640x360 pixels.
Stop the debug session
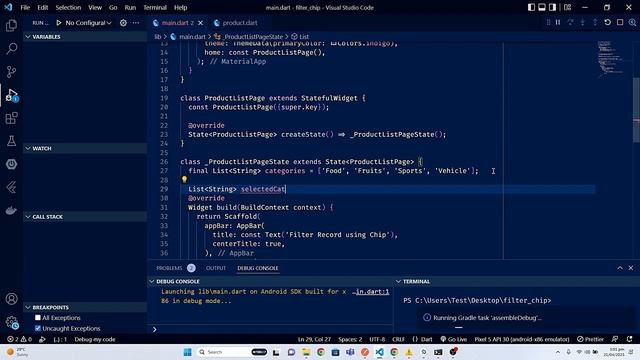[x=620, y=22]
